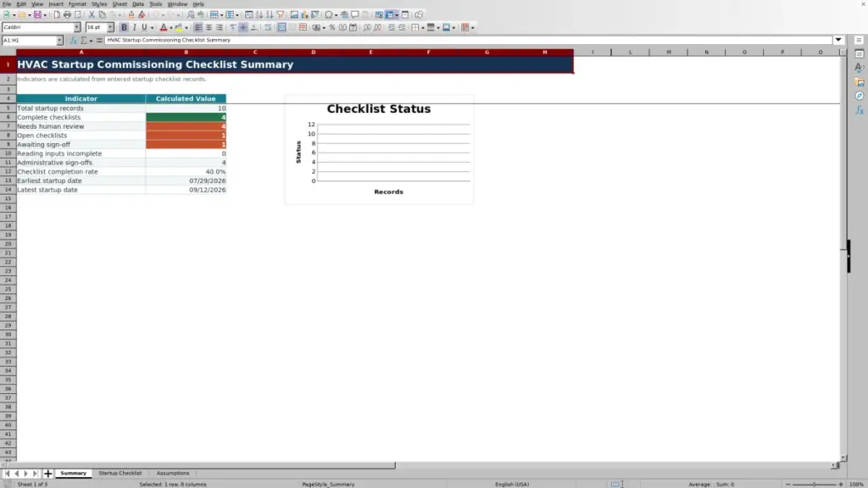Open the sidebar Styles panel icon
Viewport: 868px width, 488px height.
860,68
